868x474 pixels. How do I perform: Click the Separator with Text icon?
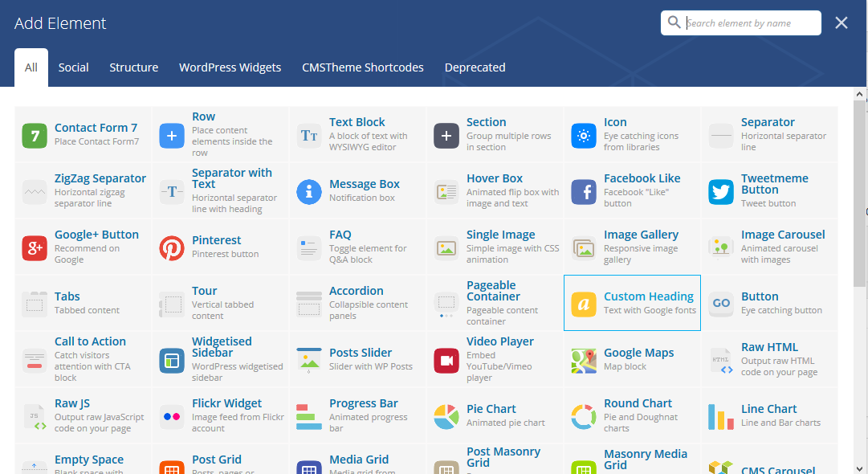tap(172, 192)
